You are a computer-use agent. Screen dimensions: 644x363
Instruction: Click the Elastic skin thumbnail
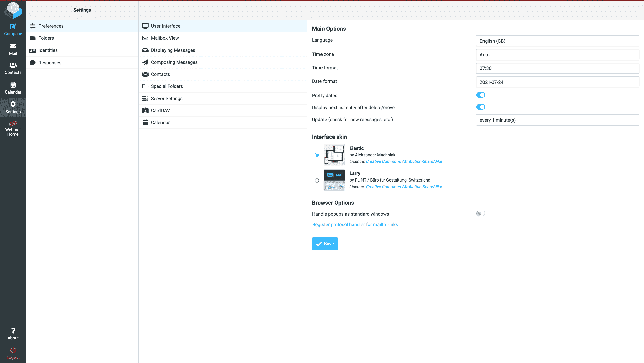tap(334, 155)
